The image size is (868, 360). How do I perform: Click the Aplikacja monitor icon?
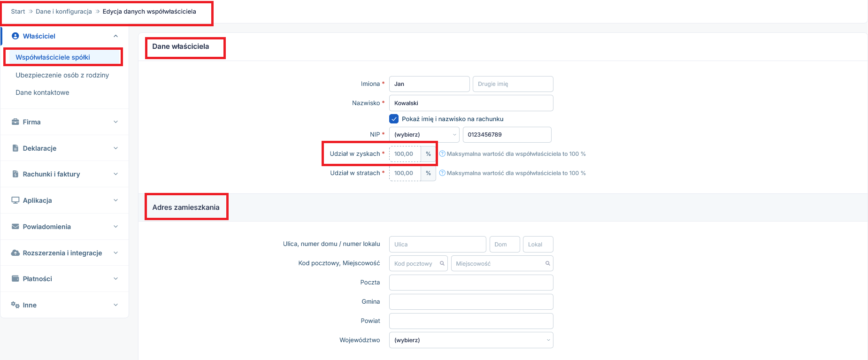point(15,200)
